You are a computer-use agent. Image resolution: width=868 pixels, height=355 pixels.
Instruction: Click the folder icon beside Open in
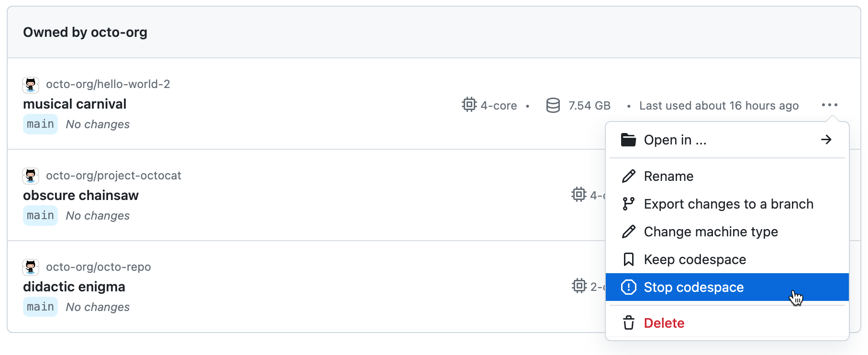(628, 140)
